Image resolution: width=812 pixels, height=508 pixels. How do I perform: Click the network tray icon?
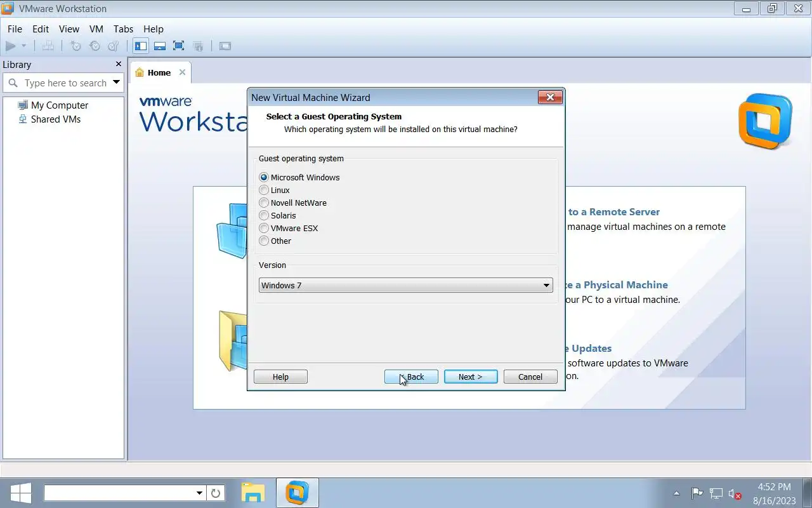point(716,493)
